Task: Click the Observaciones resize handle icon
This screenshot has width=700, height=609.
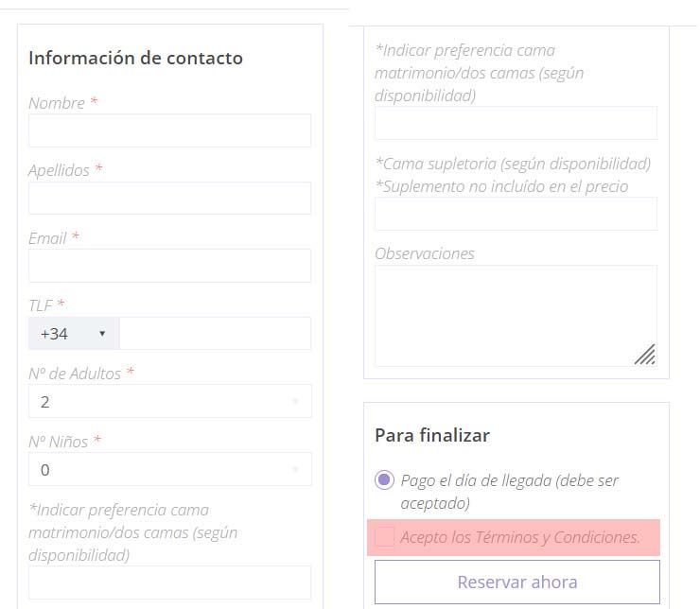Action: point(645,355)
